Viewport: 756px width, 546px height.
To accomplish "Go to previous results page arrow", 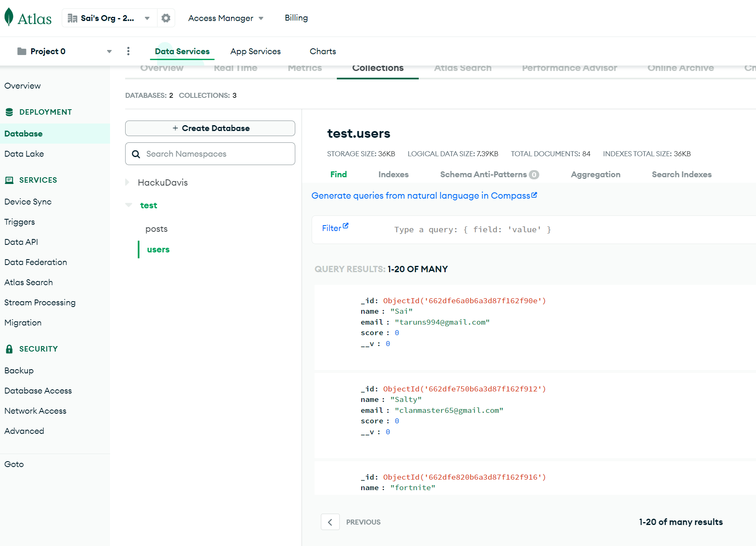I will pos(330,522).
